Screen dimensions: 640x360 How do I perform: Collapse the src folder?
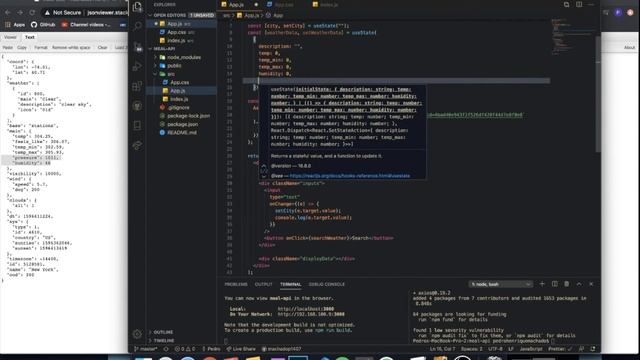click(181, 74)
